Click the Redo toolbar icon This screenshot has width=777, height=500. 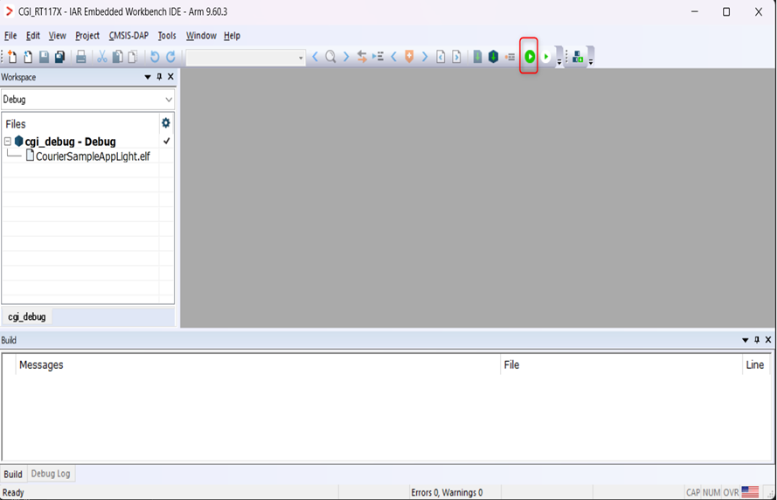tap(170, 57)
